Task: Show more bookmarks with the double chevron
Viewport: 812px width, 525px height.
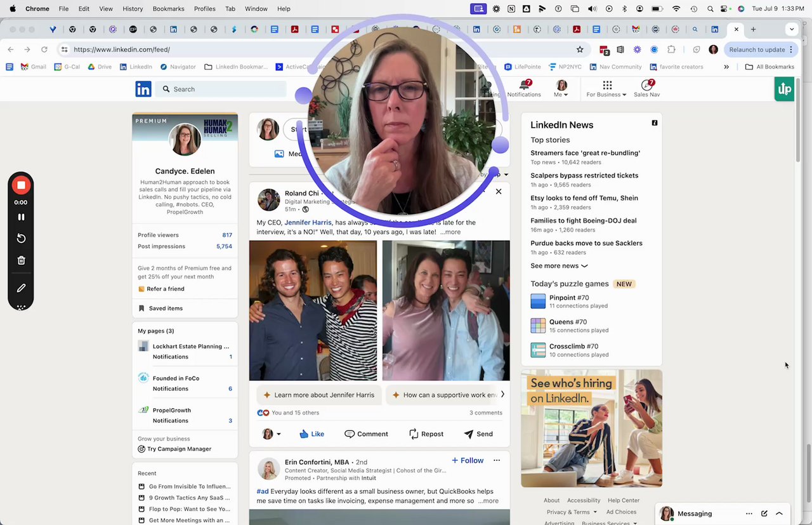Action: [x=726, y=67]
